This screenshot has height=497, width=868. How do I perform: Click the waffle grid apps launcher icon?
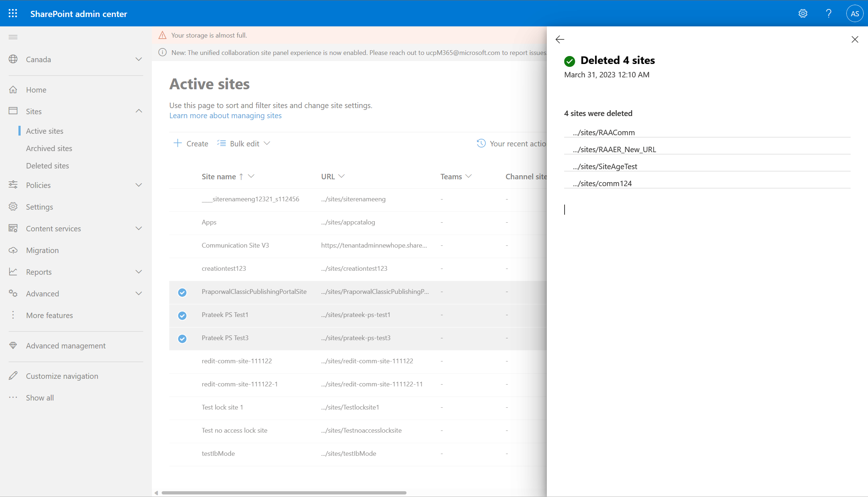13,13
